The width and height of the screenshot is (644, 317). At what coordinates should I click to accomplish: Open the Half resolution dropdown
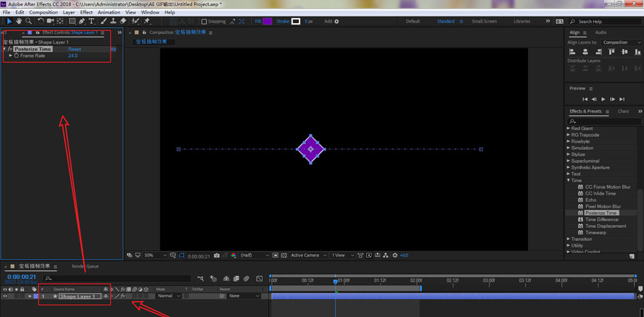pyautogui.click(x=254, y=255)
